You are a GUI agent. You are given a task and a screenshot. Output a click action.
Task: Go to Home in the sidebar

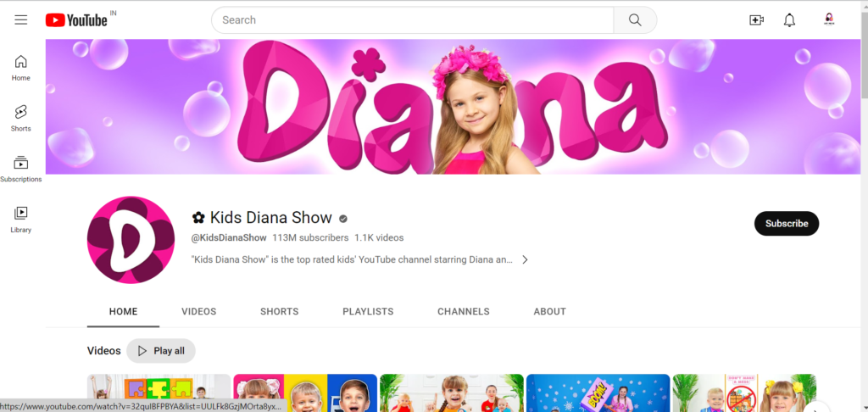tap(21, 68)
